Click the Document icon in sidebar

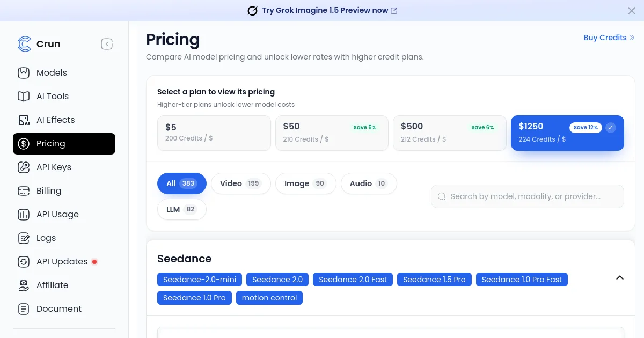24,308
